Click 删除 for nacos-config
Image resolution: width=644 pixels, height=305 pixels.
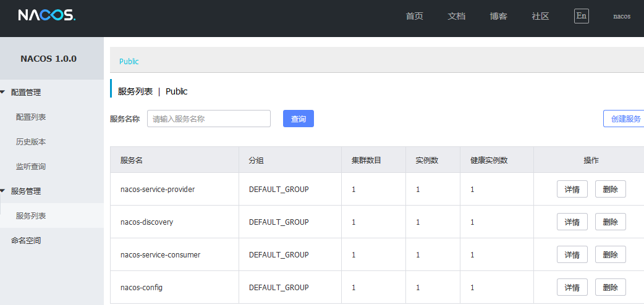pyautogui.click(x=611, y=287)
